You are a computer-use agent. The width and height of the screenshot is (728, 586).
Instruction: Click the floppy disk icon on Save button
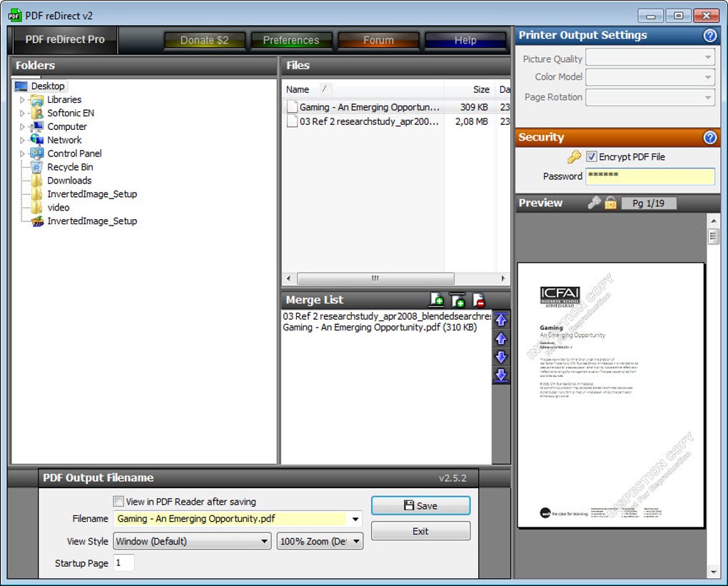[x=408, y=505]
